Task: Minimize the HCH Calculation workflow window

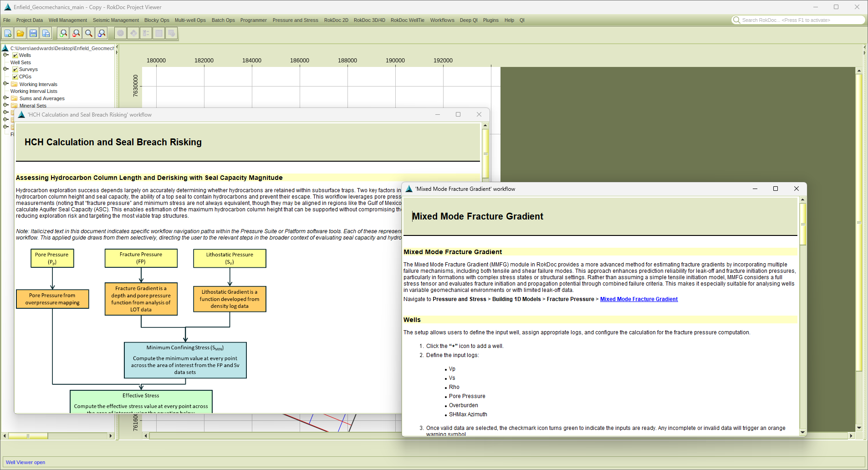Action: click(x=438, y=114)
